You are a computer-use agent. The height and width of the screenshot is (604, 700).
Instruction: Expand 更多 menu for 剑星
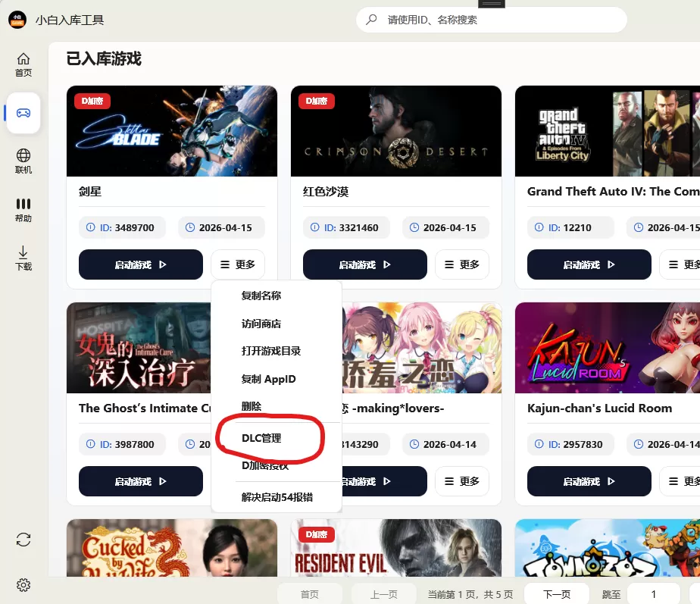coord(238,264)
